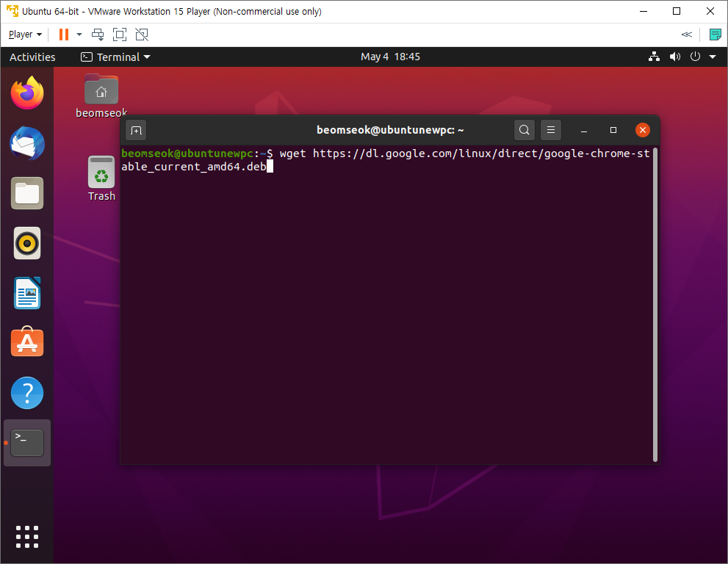The height and width of the screenshot is (564, 728).
Task: Open the VMware Player menu
Action: tap(25, 35)
